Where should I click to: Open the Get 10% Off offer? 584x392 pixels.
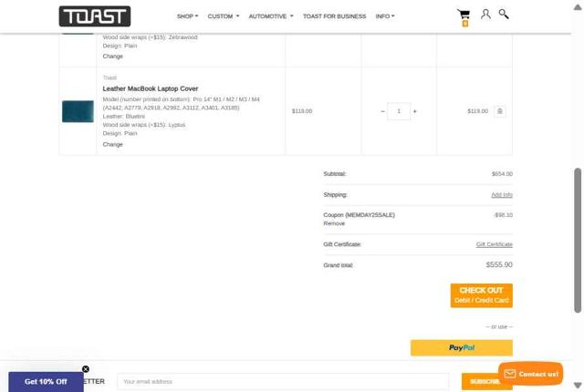click(46, 382)
